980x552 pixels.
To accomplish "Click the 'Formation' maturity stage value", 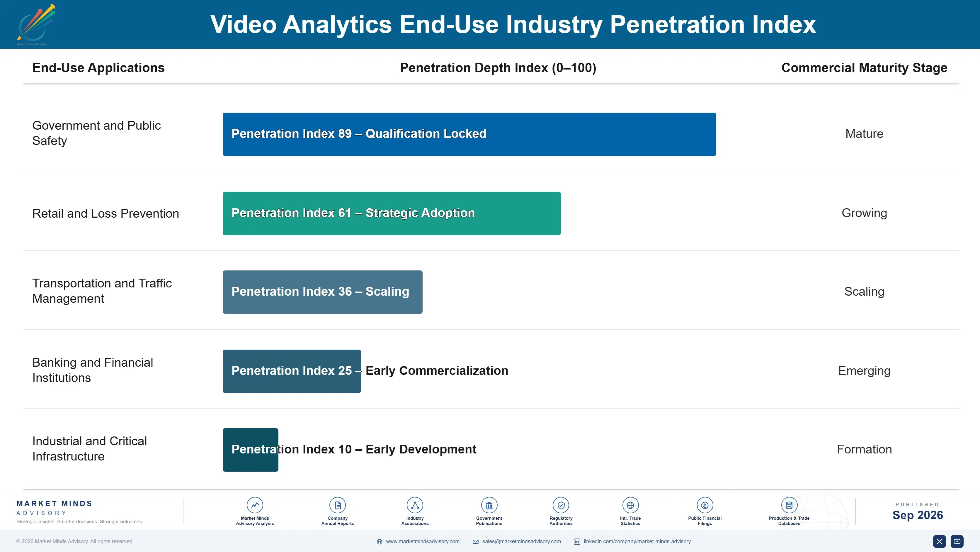I will [x=864, y=450].
